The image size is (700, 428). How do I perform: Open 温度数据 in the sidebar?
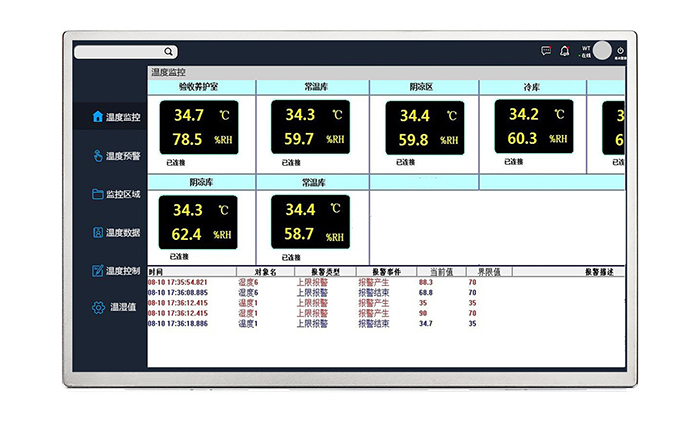click(x=116, y=233)
